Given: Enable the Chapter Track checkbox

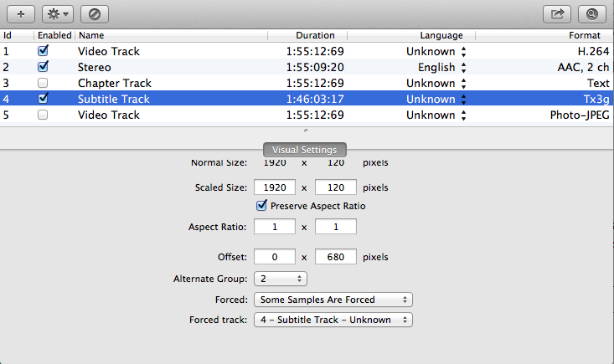Looking at the screenshot, I should pos(43,83).
